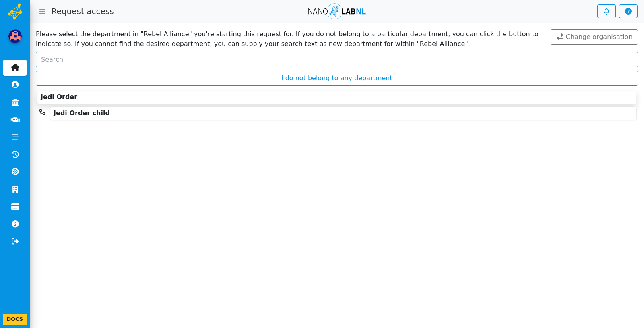Click the logout arrow sidebar icon
Viewport: 644px width, 328px height.
(x=15, y=241)
